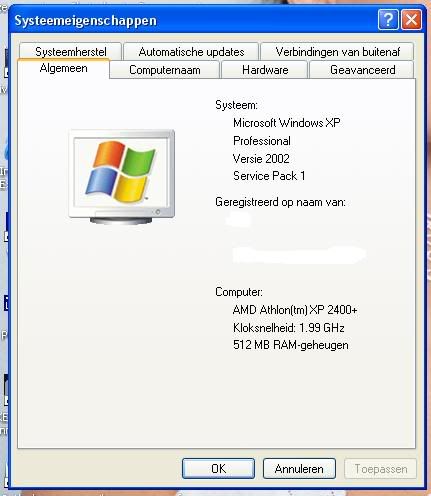Image resolution: width=431 pixels, height=496 pixels.
Task: Open the Hardware tab
Action: (x=265, y=70)
